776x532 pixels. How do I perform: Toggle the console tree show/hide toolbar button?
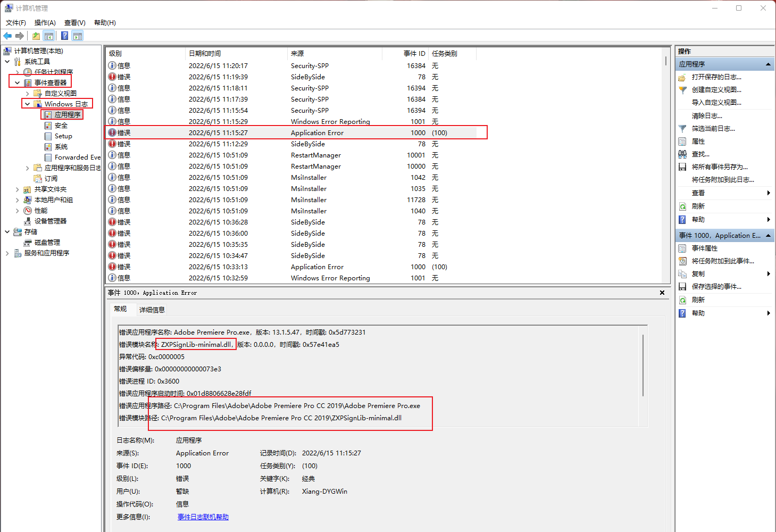point(49,36)
